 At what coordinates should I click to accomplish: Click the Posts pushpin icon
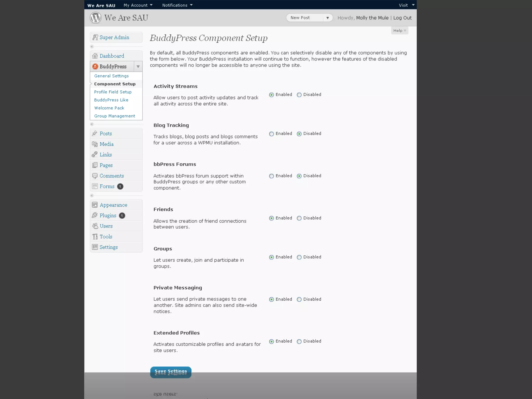pyautogui.click(x=95, y=133)
